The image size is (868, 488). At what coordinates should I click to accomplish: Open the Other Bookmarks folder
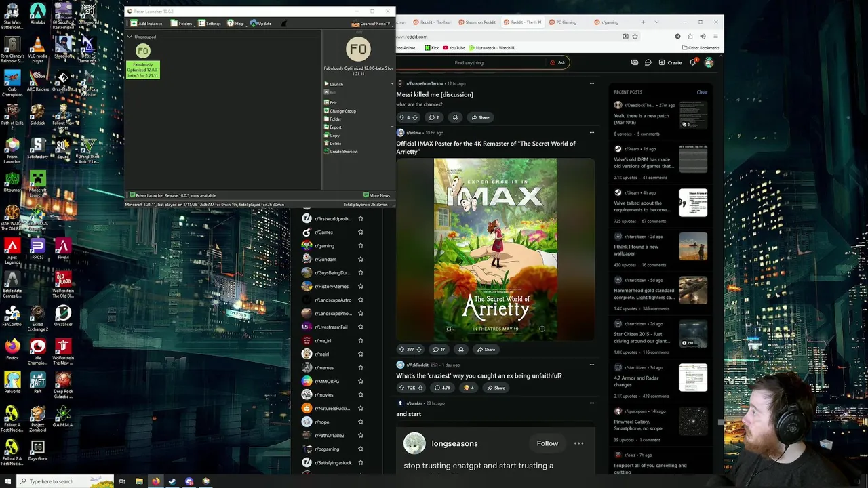[701, 48]
